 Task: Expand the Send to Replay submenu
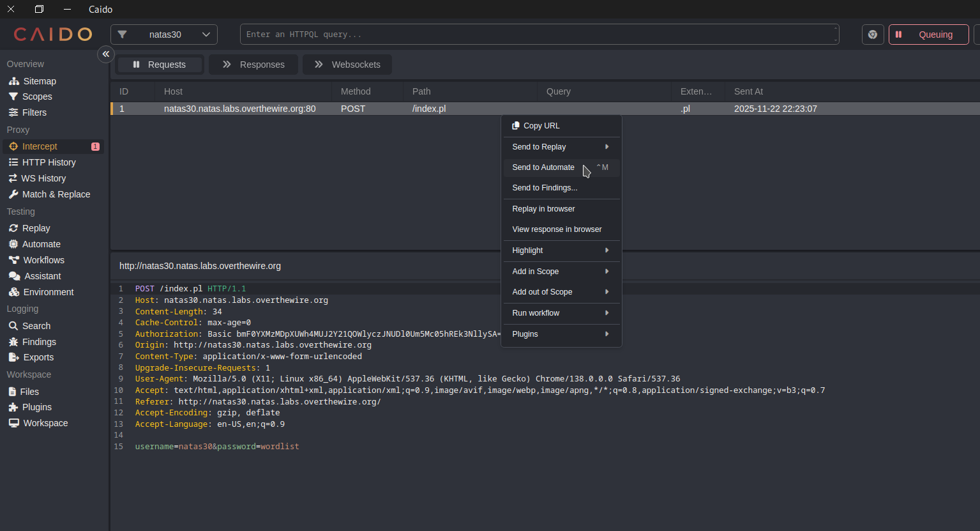pyautogui.click(x=561, y=147)
